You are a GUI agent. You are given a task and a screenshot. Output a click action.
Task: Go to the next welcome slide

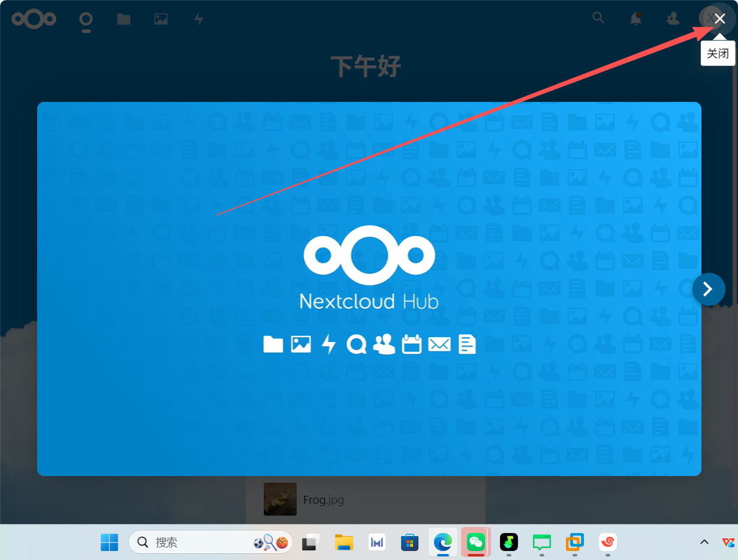pos(708,289)
